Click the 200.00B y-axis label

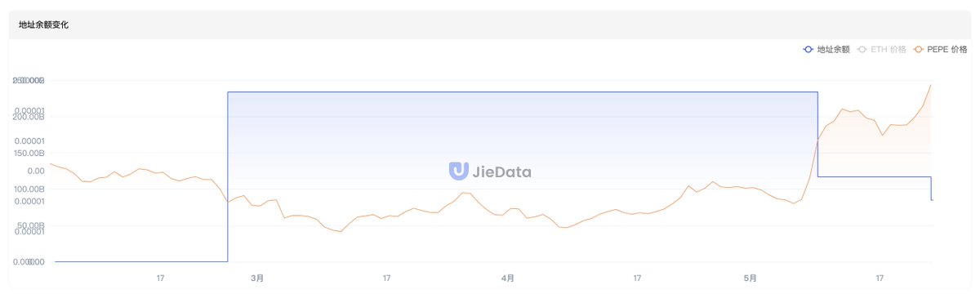pos(29,117)
